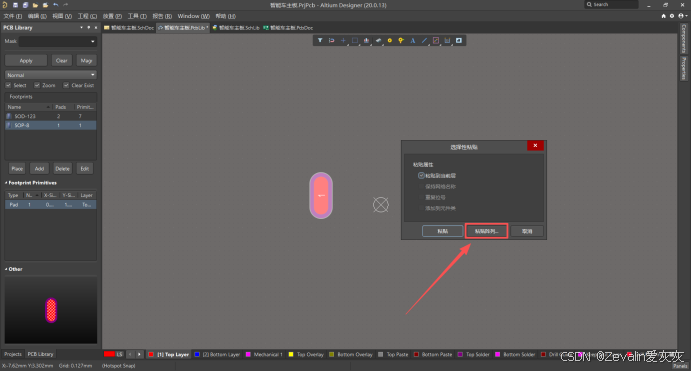Close the paste special dialog
This screenshot has height=371, width=692.
coord(535,146)
